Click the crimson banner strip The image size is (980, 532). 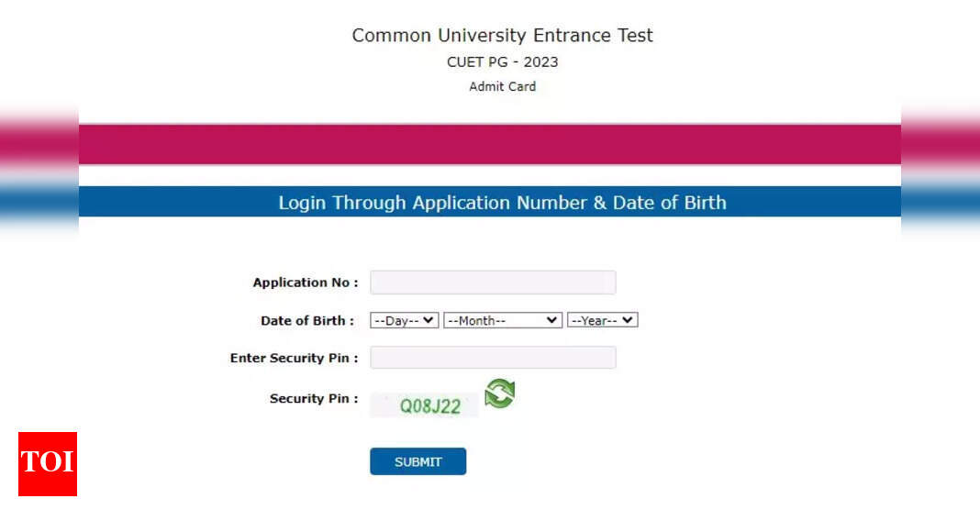490,144
